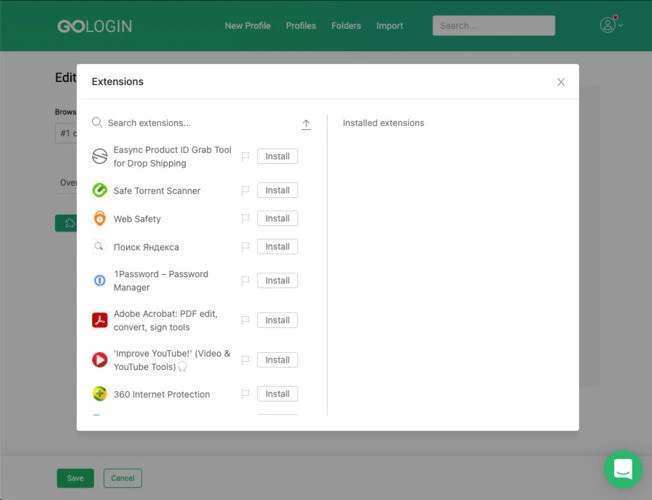The image size is (652, 500).
Task: Click the upload extension arrow icon
Action: (306, 124)
